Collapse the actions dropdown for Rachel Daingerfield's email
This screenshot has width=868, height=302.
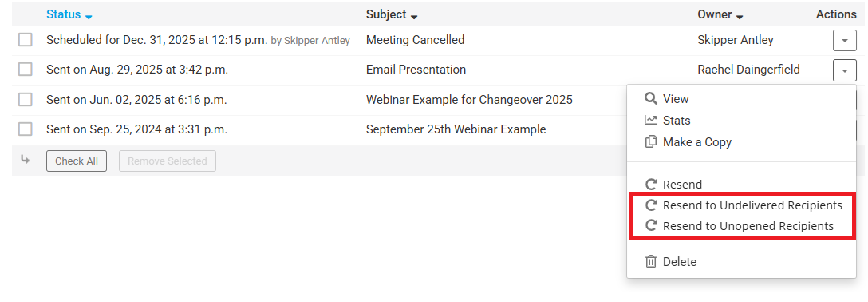844,70
